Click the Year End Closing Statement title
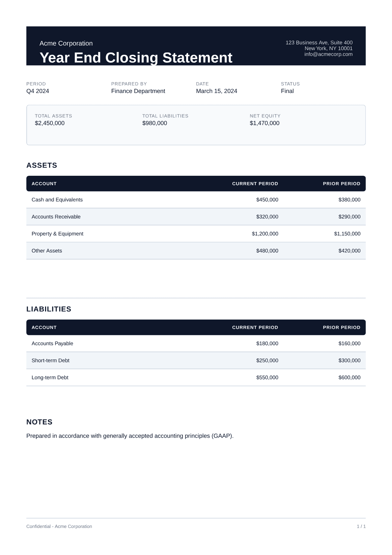 [136, 58]
